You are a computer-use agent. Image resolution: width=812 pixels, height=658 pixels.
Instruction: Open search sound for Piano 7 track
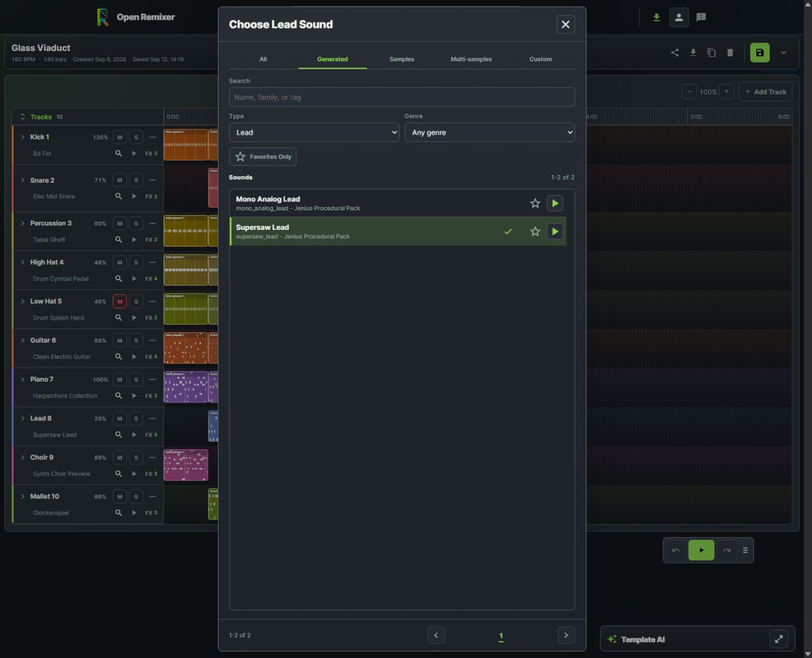click(x=118, y=396)
